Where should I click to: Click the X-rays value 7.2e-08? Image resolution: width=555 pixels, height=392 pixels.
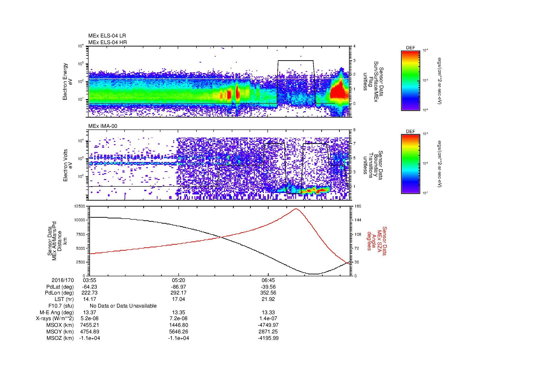[179, 319]
